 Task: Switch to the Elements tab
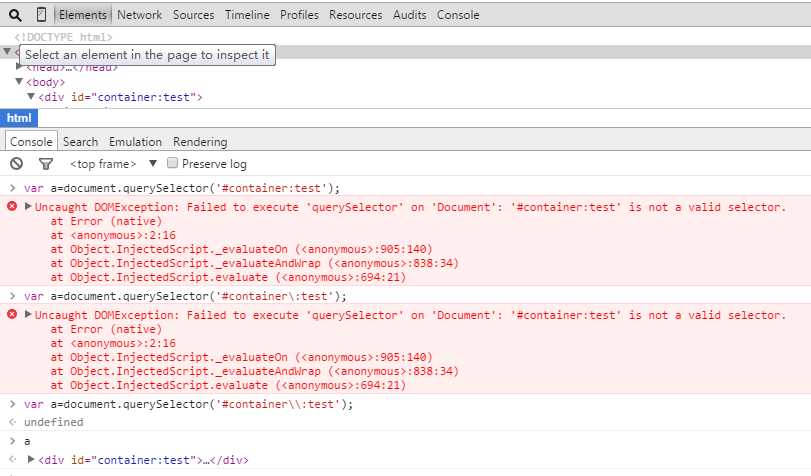83,15
